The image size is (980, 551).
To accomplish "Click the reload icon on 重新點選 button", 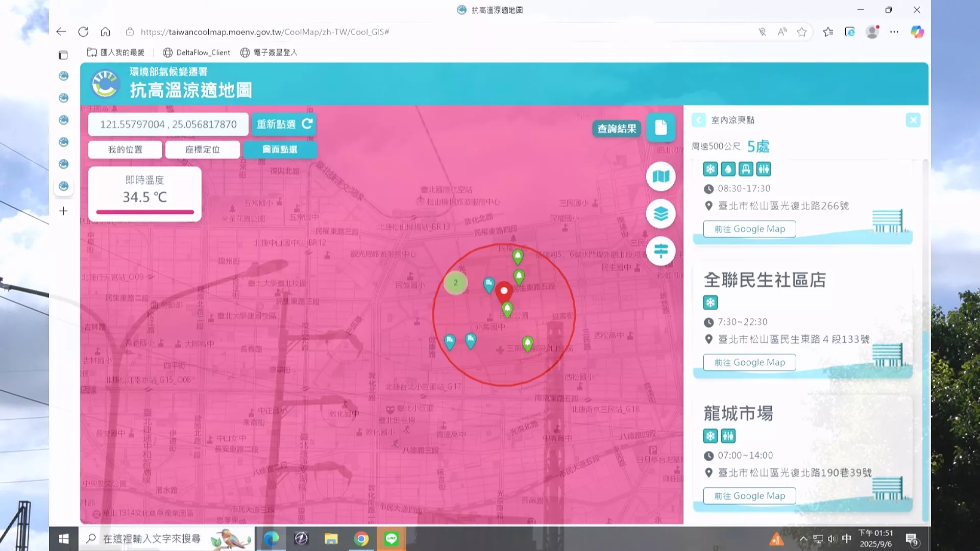I will tap(307, 124).
